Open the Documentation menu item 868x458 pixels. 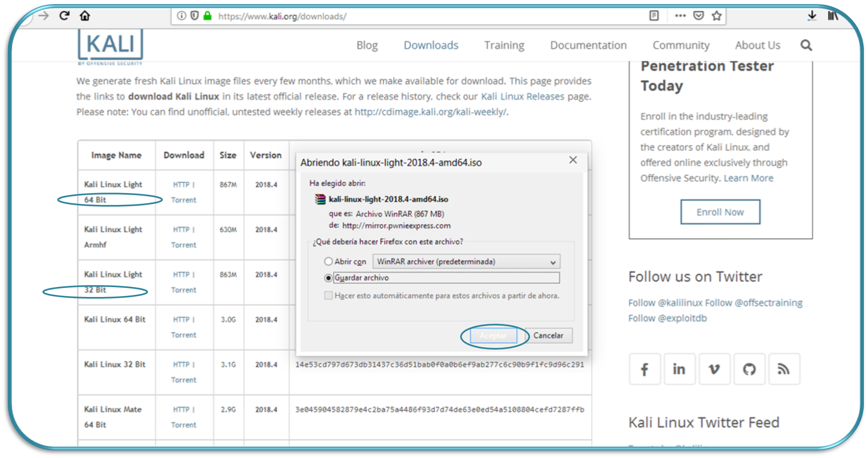coord(588,45)
